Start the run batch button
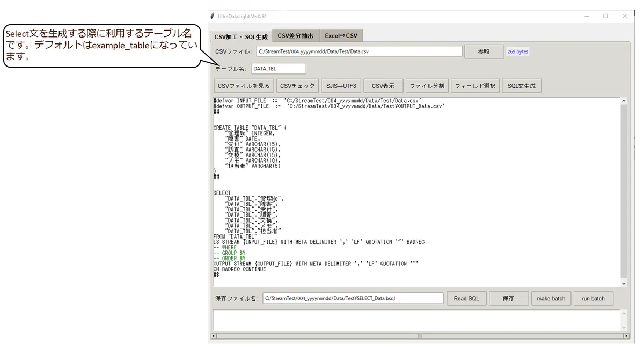This screenshot has height=347, width=644. [594, 298]
